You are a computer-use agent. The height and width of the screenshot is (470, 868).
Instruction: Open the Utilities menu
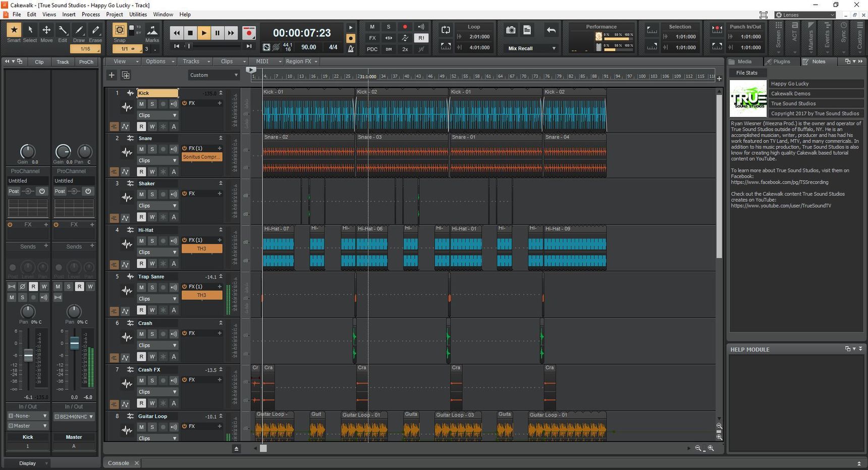138,14
